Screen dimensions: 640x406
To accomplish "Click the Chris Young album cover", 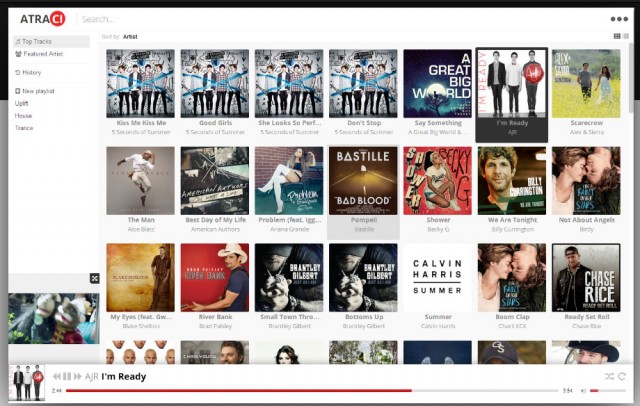I will 215,352.
